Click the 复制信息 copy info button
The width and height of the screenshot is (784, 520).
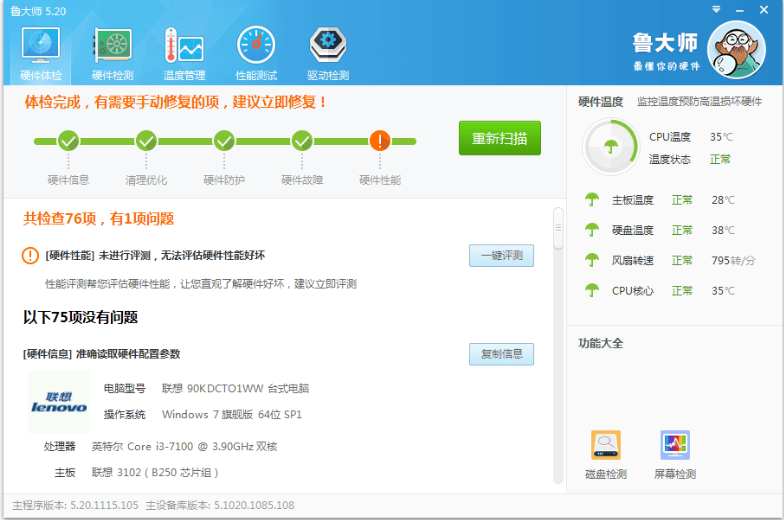click(501, 354)
